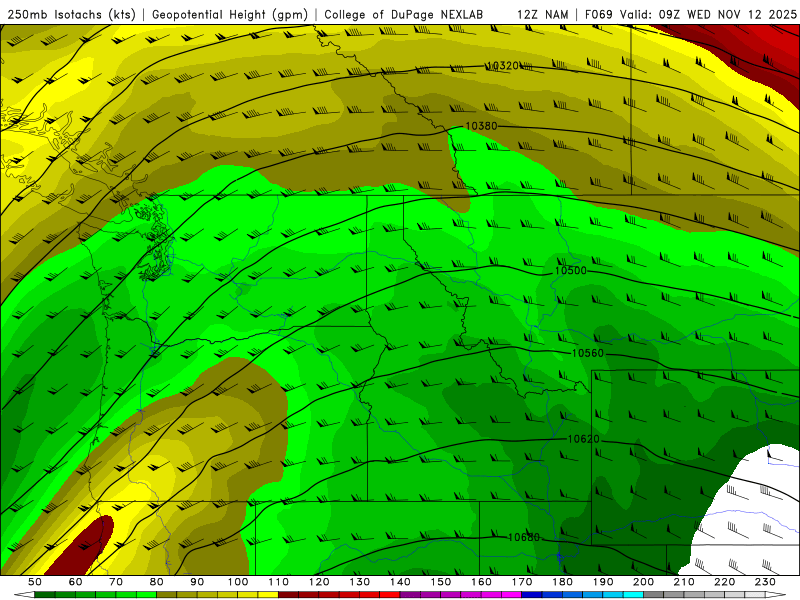The image size is (800, 600).
Task: Click the 'College of DuPage NEXLAB' label
Action: pyautogui.click(x=404, y=14)
